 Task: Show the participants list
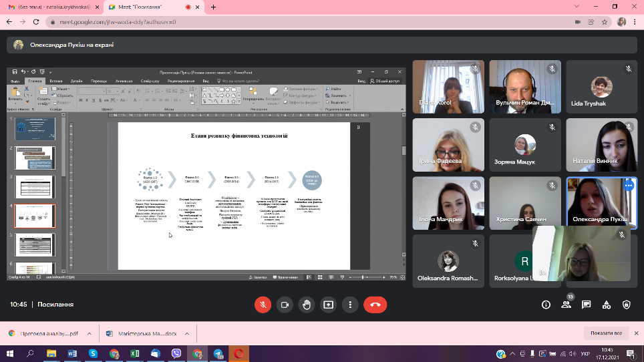point(566,305)
